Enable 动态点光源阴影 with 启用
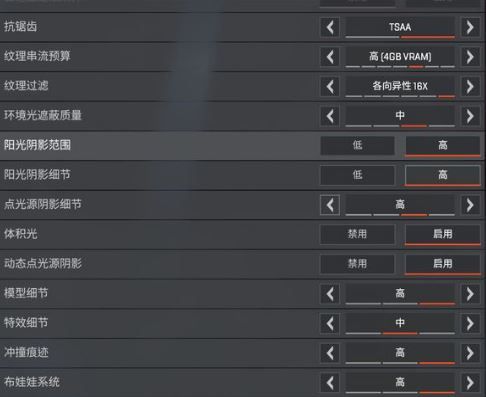The width and height of the screenshot is (486, 397). pos(443,264)
